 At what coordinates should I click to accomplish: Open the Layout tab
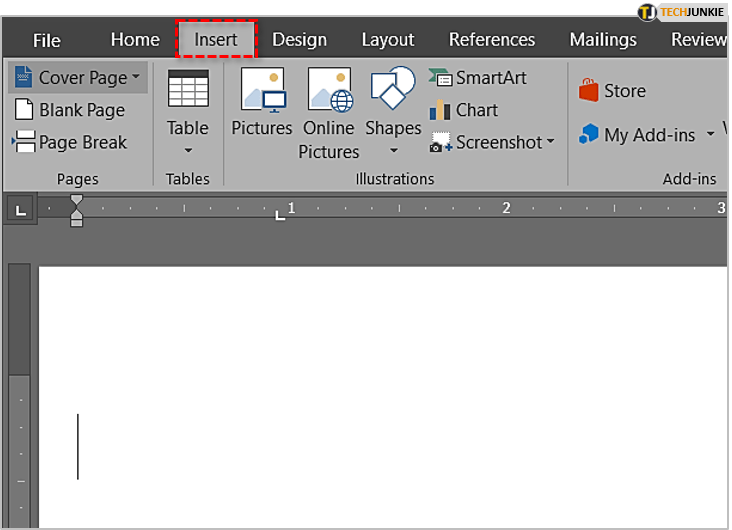(x=387, y=40)
